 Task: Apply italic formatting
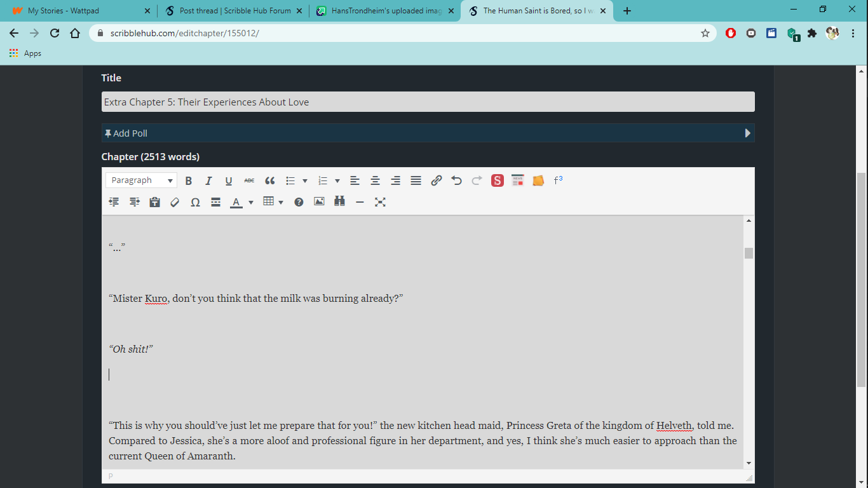pos(208,180)
